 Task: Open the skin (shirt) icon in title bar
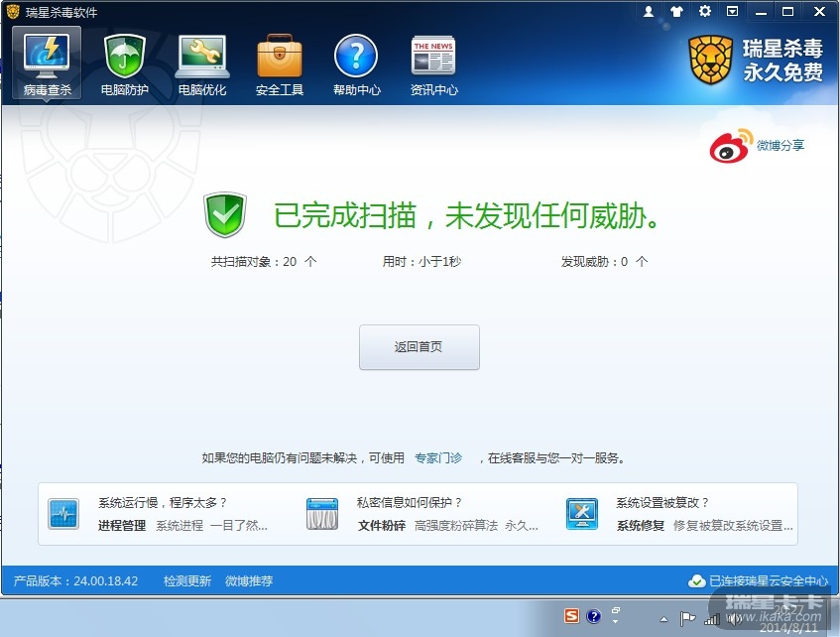[x=676, y=11]
